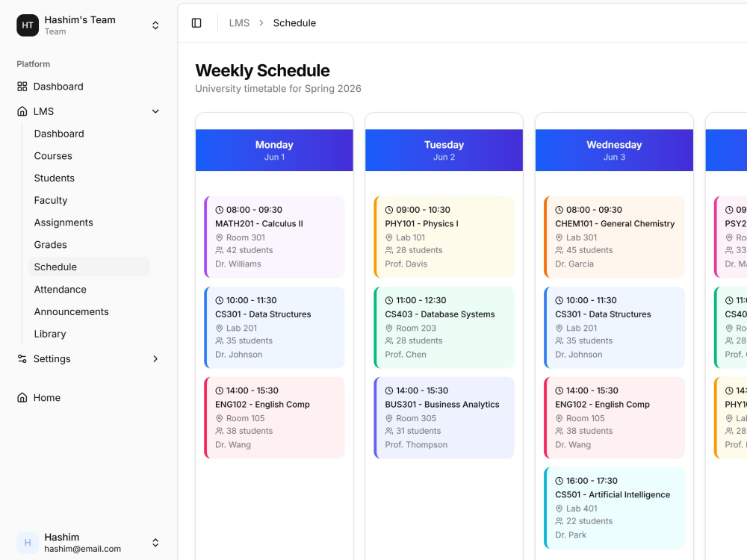Click clock icon on MATH201 card
This screenshot has height=560, width=747.
219,210
